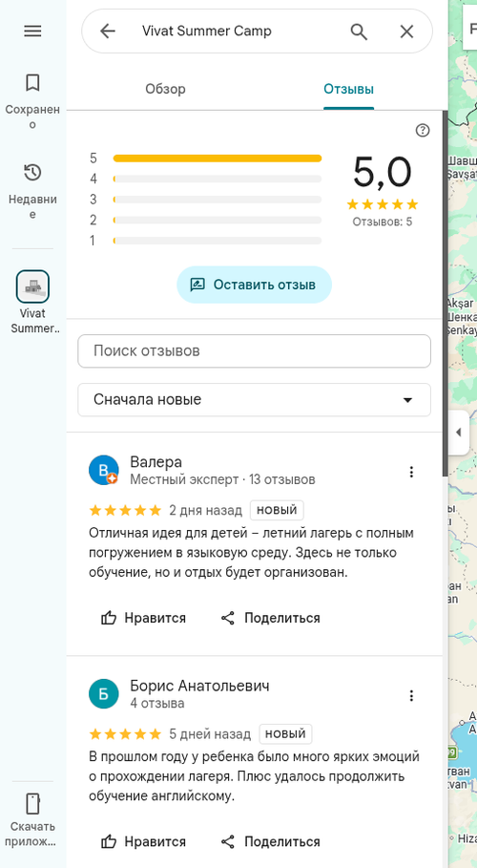Image resolution: width=477 pixels, height=868 pixels.
Task: Share Валера's review with Поделиться
Action: tap(270, 618)
